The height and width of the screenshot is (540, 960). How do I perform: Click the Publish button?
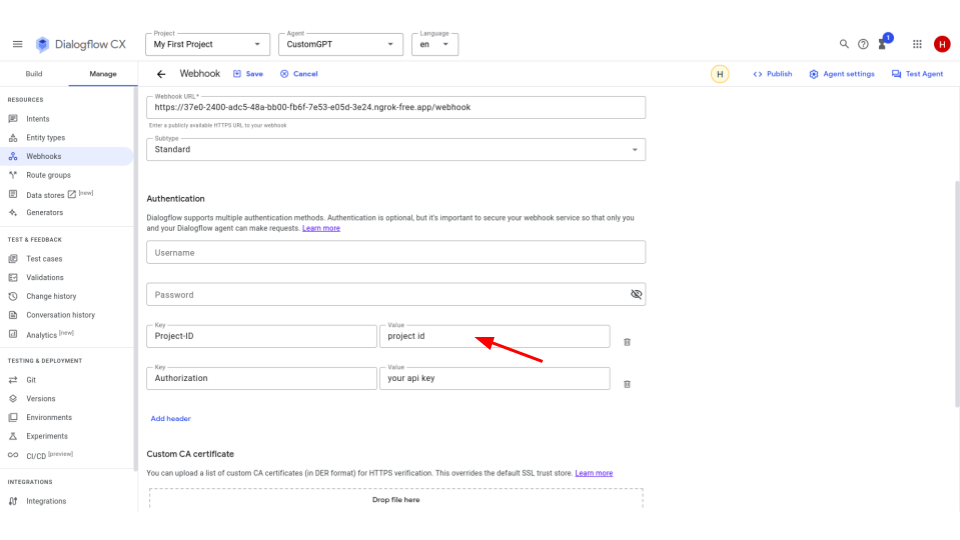[773, 74]
